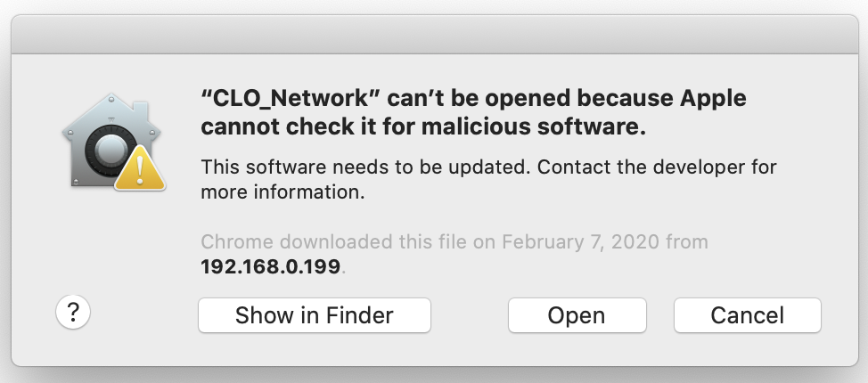The image size is (868, 383).
Task: Click the chimney of the Gatekeeper house icon
Action: (141, 110)
